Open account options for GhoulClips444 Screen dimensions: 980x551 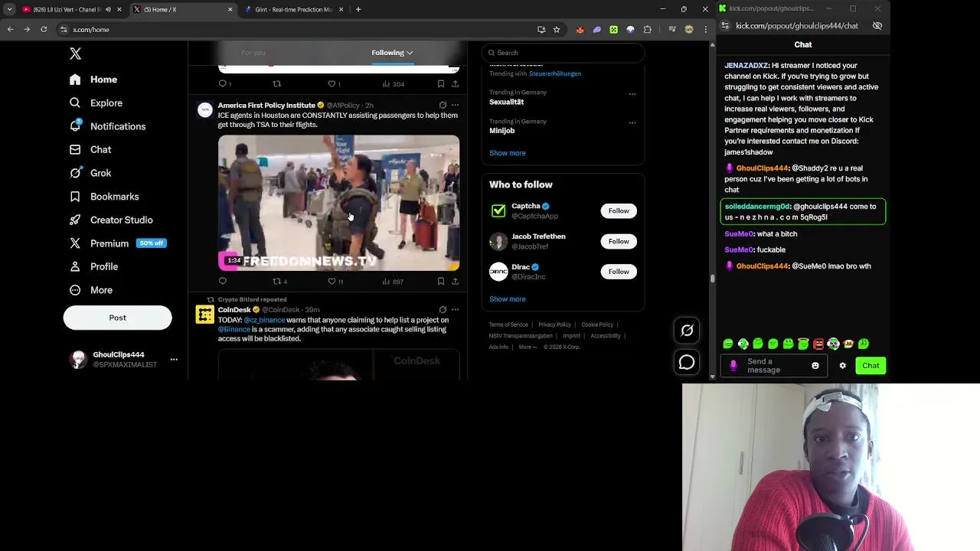click(174, 359)
